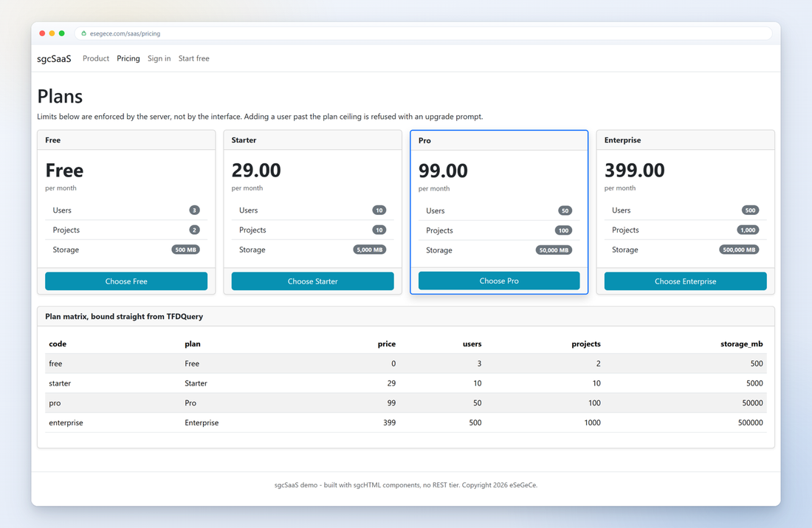The image size is (812, 528).
Task: Click the Pro plan Projects badge 100
Action: click(x=563, y=230)
